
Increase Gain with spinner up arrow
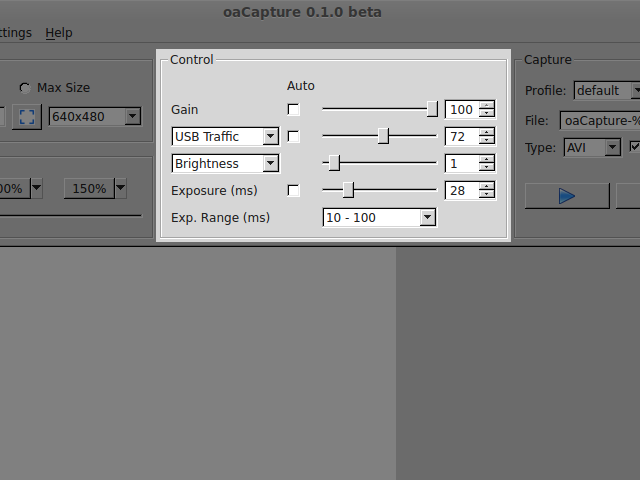[x=487, y=105]
